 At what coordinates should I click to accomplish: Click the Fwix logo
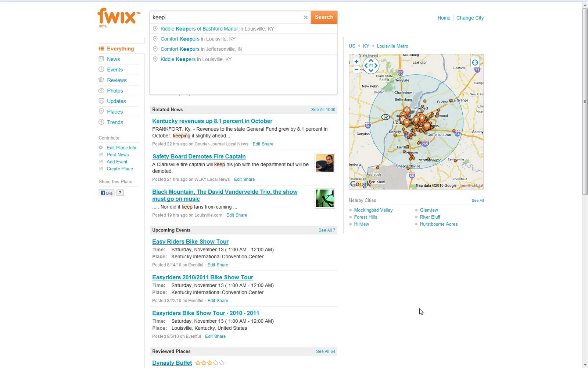pos(118,17)
